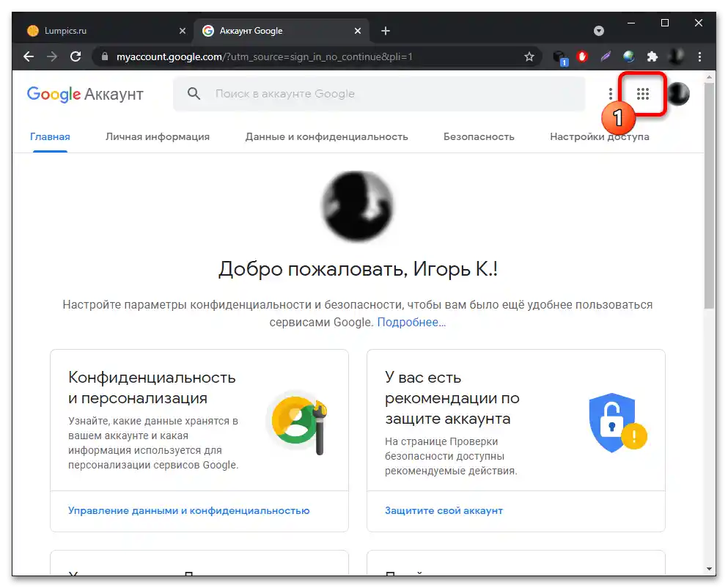728x588 pixels.
Task: Open the purple feather extension
Action: (606, 56)
